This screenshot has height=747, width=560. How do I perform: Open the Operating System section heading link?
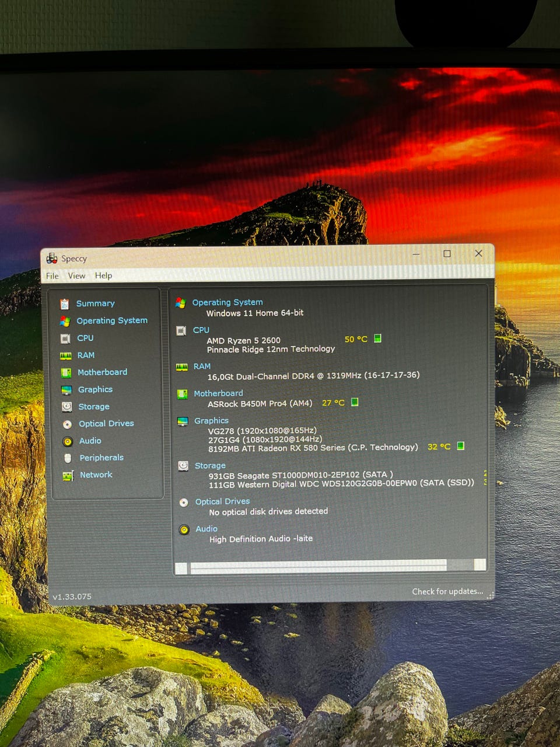(228, 302)
